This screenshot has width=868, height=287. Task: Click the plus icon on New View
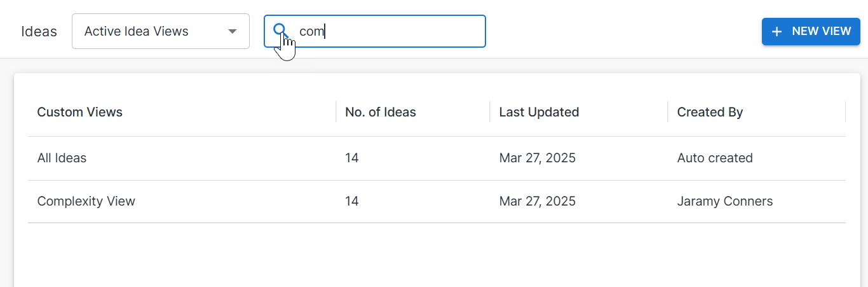776,31
